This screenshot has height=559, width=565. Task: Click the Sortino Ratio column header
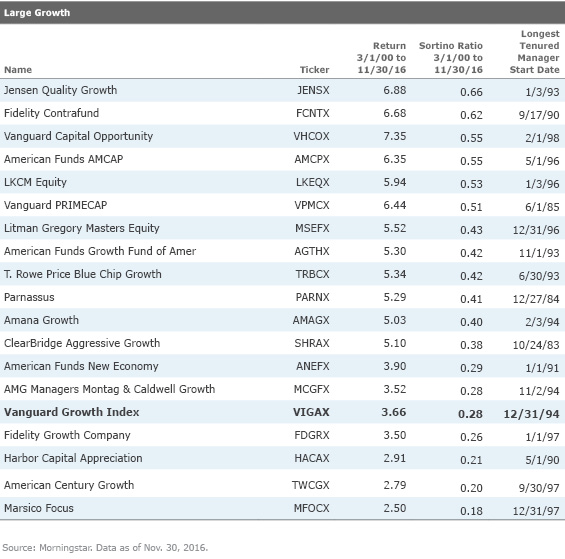[x=451, y=58]
